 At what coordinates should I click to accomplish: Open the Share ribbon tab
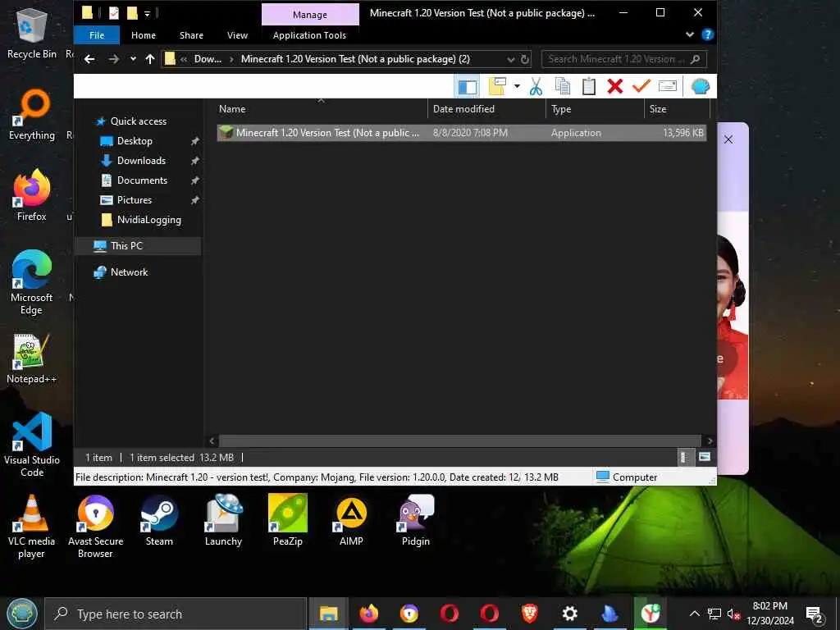(191, 35)
